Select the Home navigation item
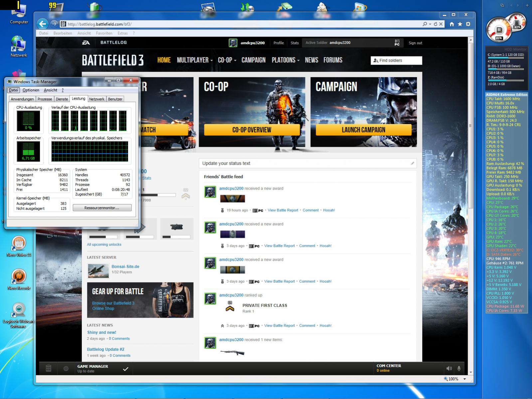The width and height of the screenshot is (532, 399). pyautogui.click(x=164, y=60)
